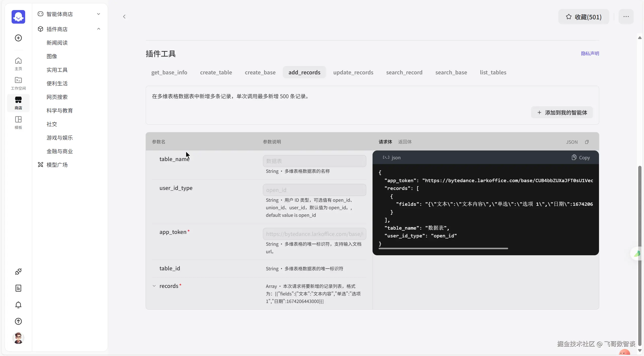Open the user avatar profile

18,338
